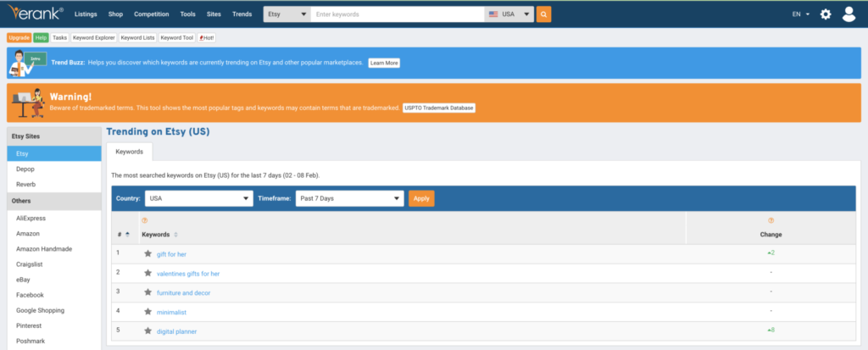Sort the Keywords column
Screen dimensions: 868x350
coord(175,235)
